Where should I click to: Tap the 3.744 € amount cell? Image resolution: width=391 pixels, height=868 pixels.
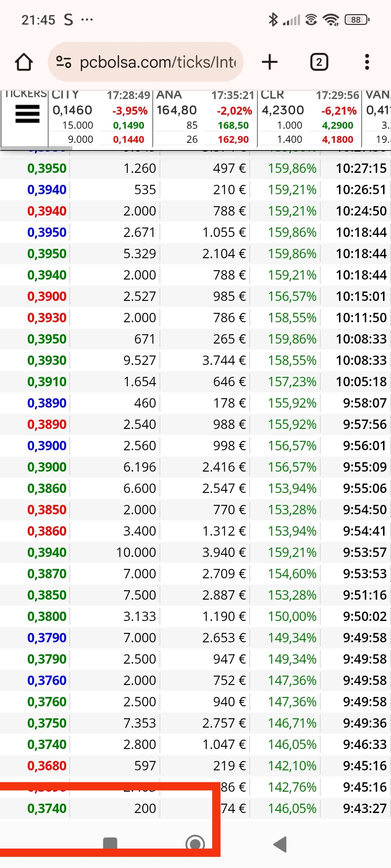[224, 360]
